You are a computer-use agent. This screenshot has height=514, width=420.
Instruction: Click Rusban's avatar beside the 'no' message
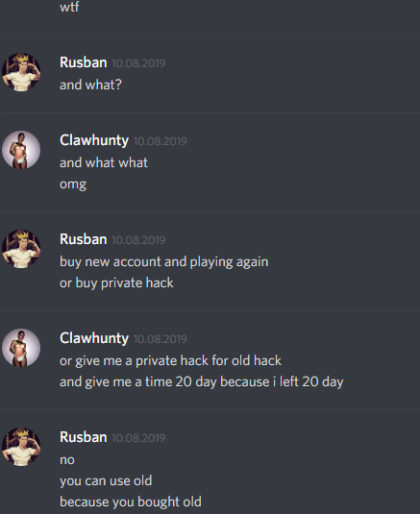point(21,447)
